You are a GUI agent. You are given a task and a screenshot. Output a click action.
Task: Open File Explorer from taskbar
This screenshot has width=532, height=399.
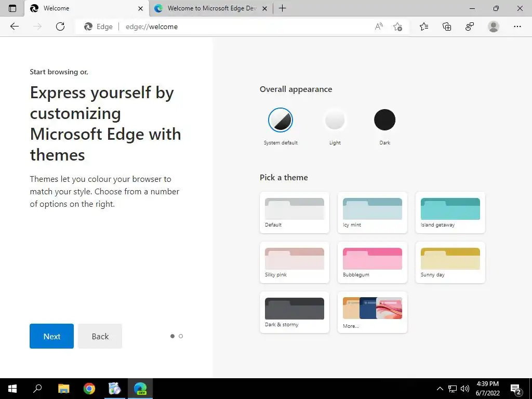click(x=63, y=389)
